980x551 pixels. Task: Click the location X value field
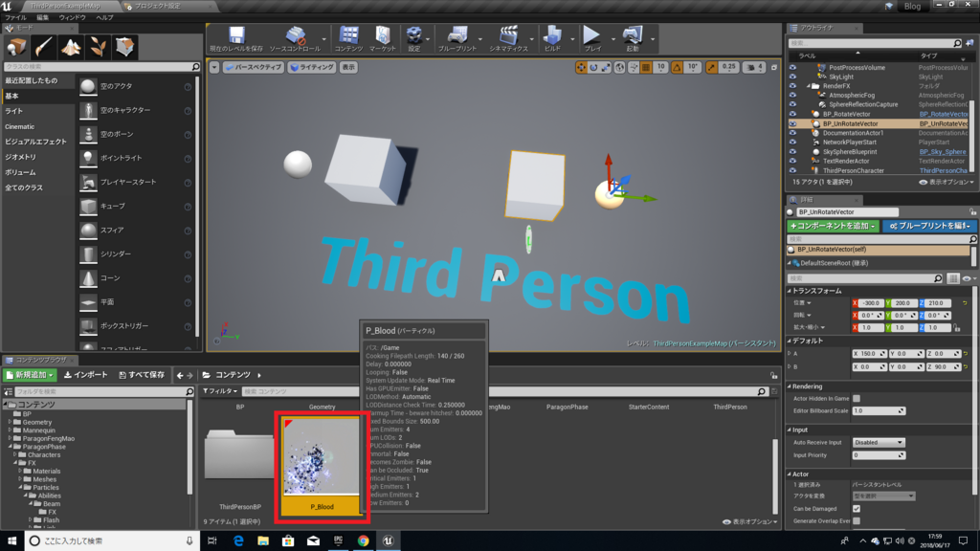point(871,303)
